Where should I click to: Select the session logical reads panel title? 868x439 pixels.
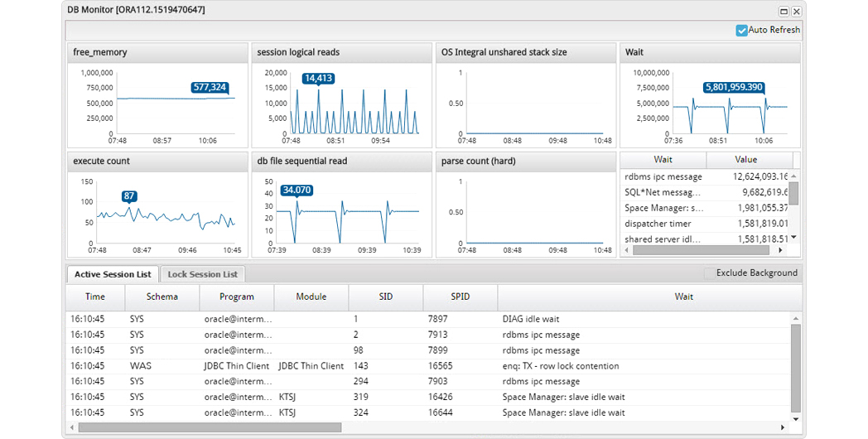298,52
